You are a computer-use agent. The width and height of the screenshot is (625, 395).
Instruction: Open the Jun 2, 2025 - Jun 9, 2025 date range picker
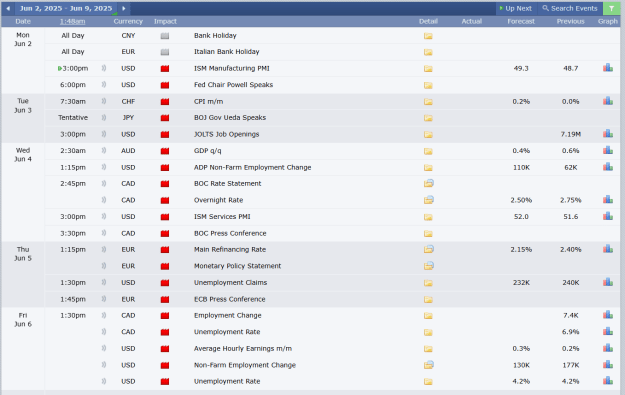66,8
